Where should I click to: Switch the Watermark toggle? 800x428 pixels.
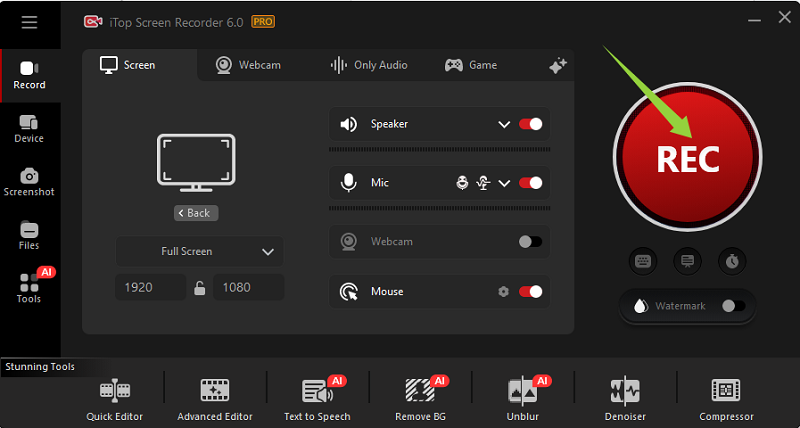click(733, 306)
